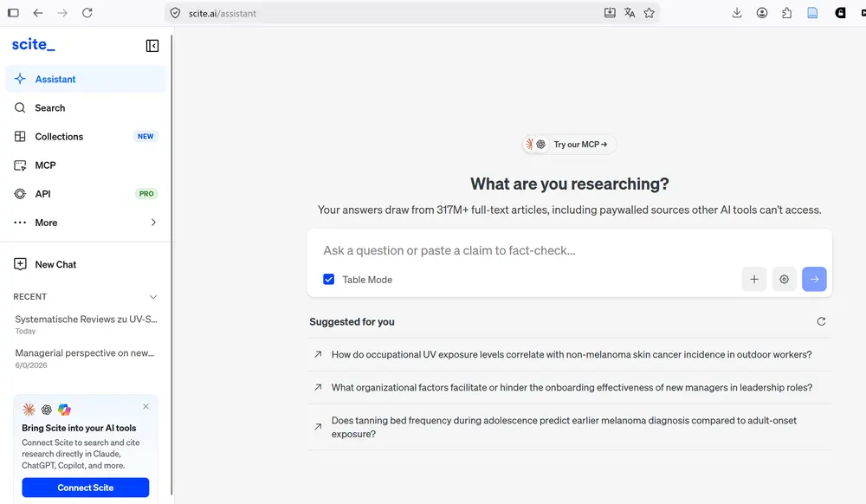Click the shield site security icon
Screen dimensions: 866x504
click(x=175, y=13)
